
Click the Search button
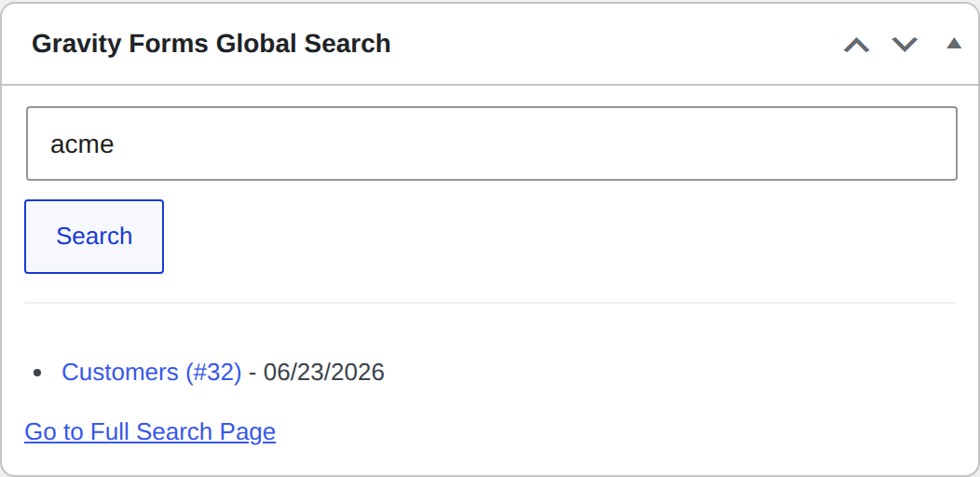click(94, 237)
